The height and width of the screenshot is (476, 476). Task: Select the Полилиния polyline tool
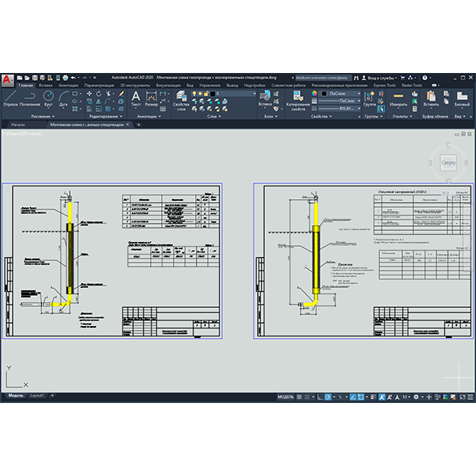pyautogui.click(x=30, y=98)
